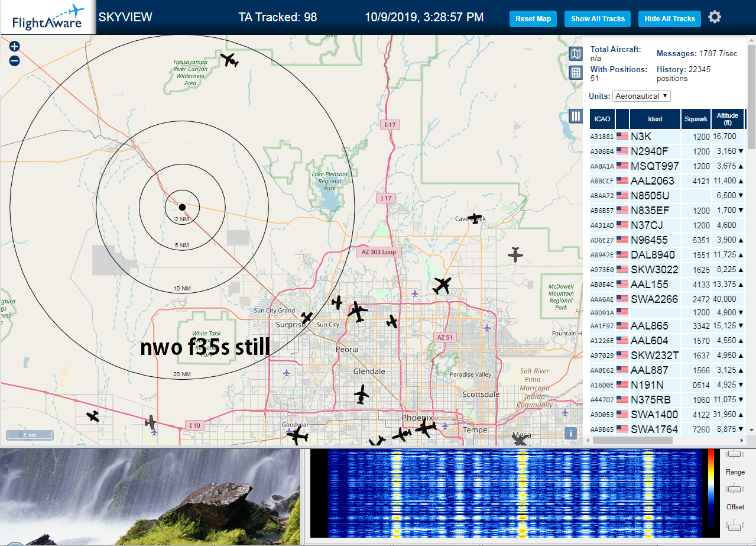This screenshot has height=546, width=756.
Task: Select the MSQT997 row in aircraft table
Action: 667,166
